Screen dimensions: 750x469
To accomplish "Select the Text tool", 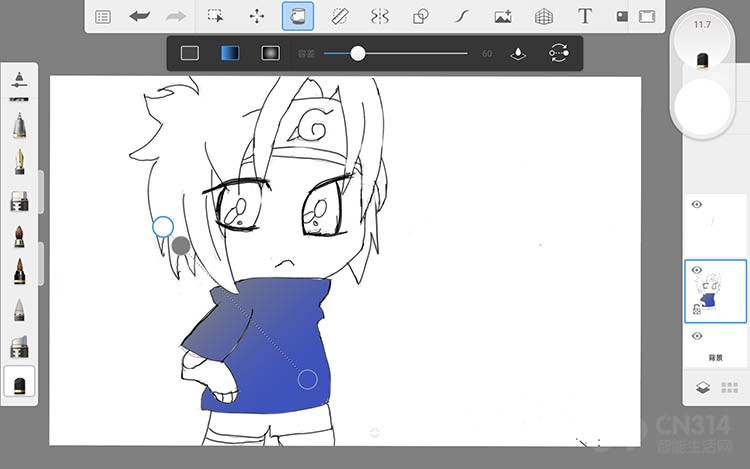I will 585,16.
